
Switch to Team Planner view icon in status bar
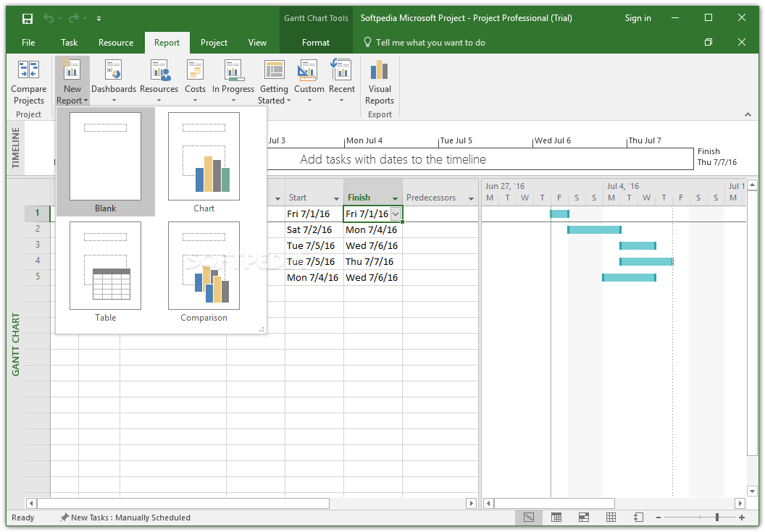(x=583, y=518)
